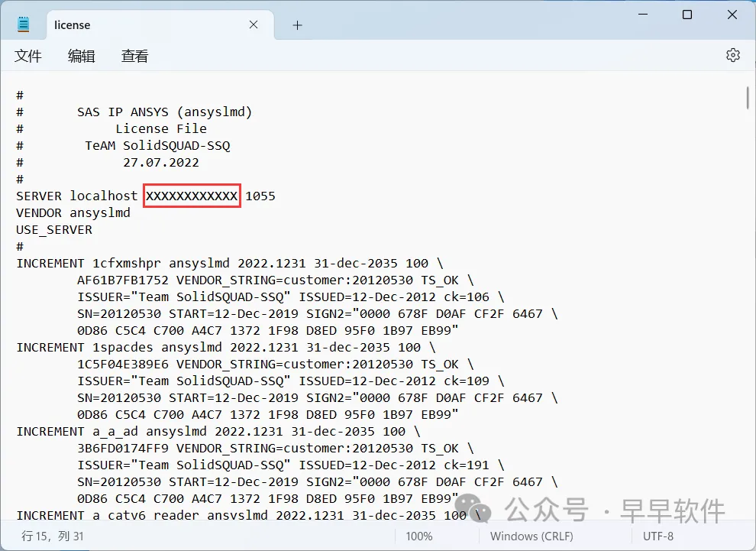
Task: Click the 行 15, 列 31 status entry
Action: [x=53, y=536]
